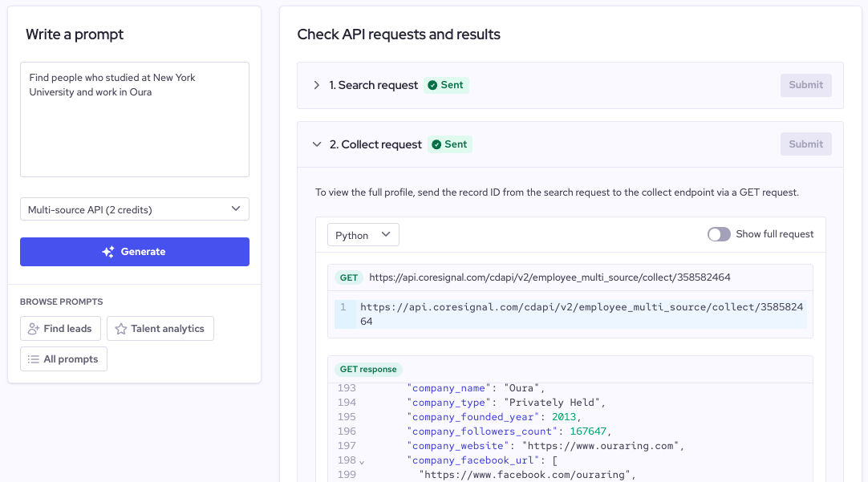868x482 pixels.
Task: Open the Find leads prompts
Action: coord(60,329)
